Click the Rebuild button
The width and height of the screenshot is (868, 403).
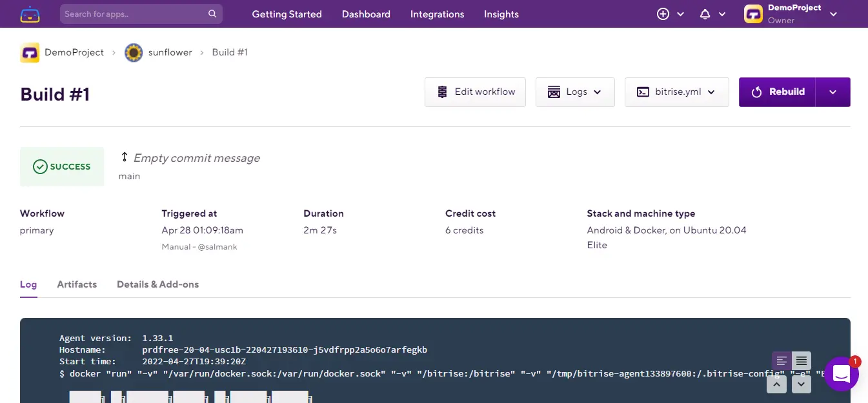point(777,92)
